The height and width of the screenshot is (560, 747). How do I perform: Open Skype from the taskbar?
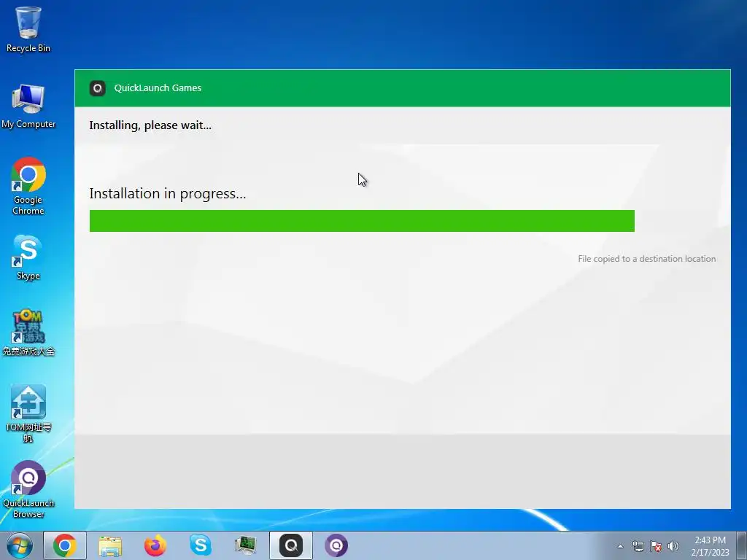[201, 545]
